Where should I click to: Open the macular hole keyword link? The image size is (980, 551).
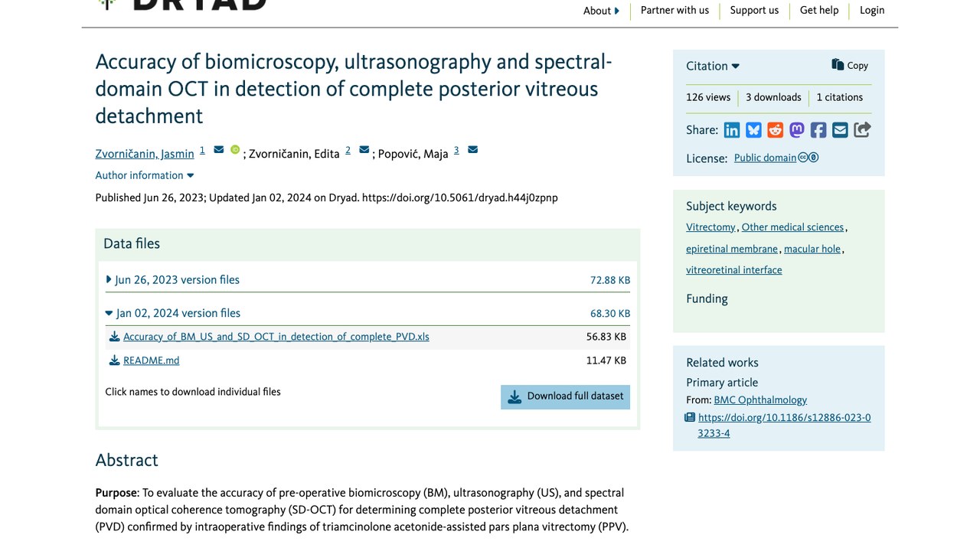point(812,249)
